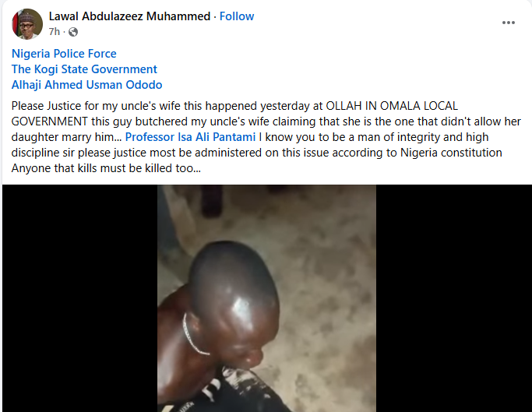
Task: Play the video in the post
Action: [x=266, y=298]
